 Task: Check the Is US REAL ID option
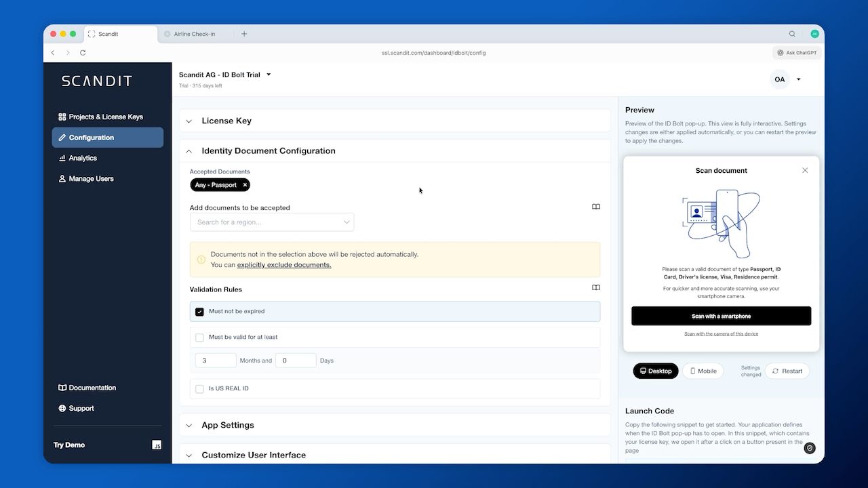tap(199, 389)
